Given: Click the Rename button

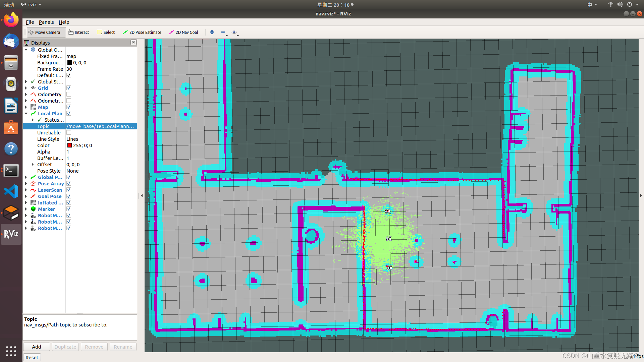Looking at the screenshot, I should pos(123,347).
